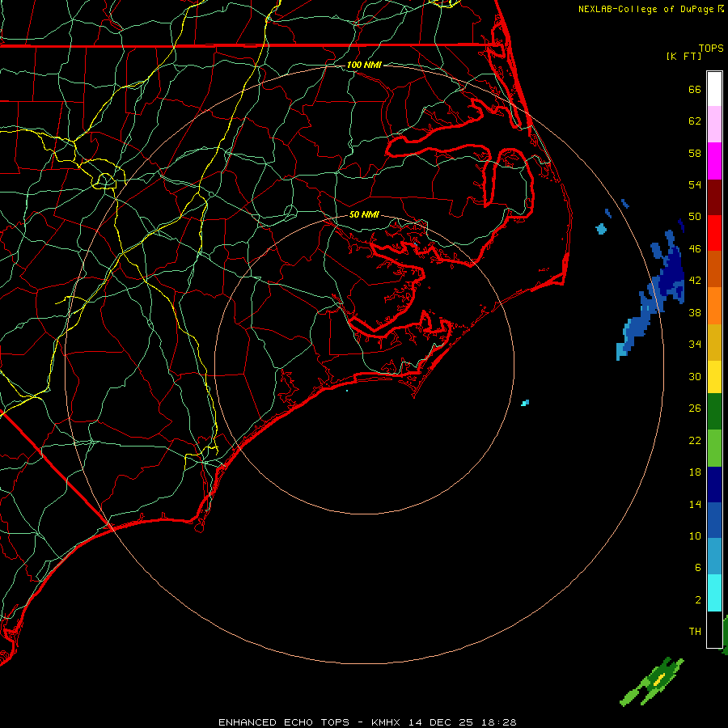Click the '22' legend value
Viewport: 728px width, 728px height.
[695, 440]
